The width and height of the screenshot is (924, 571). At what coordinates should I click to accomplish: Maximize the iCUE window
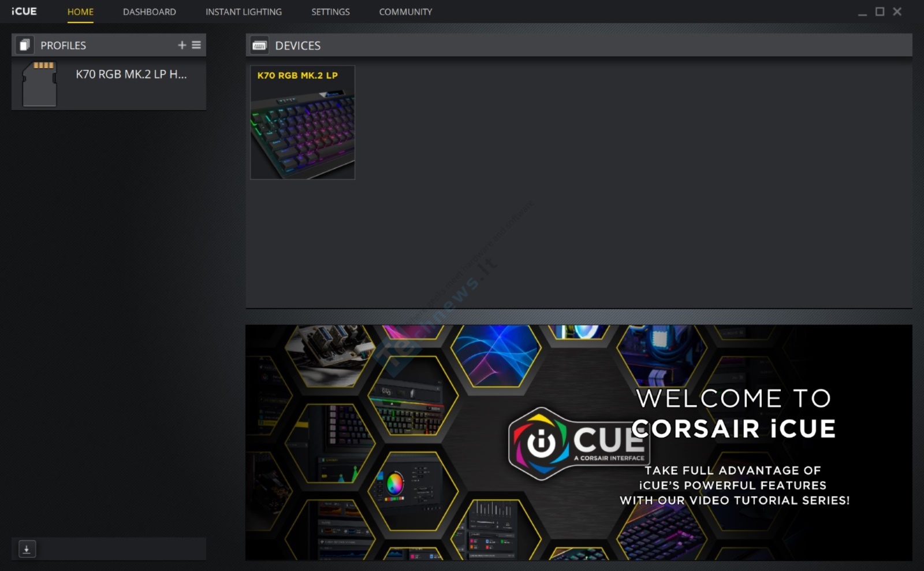pos(880,12)
